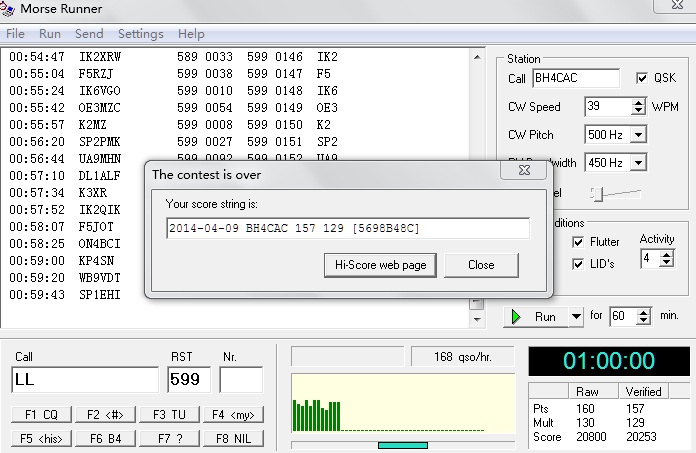Click the log scrollbar up arrow
The width and height of the screenshot is (696, 453).
[477, 57]
